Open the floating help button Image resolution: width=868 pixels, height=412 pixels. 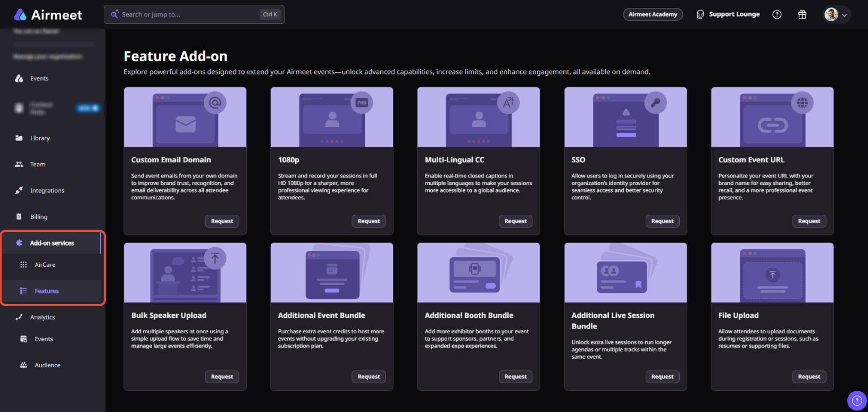tap(856, 401)
